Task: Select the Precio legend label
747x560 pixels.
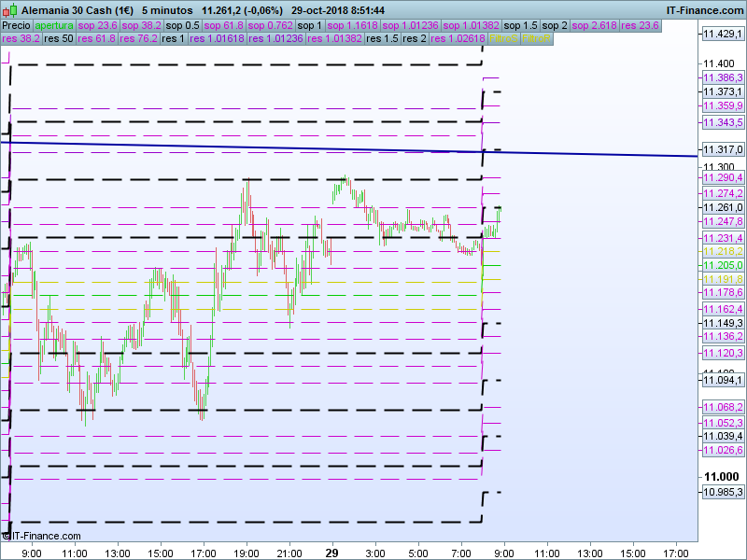Action: [16, 25]
